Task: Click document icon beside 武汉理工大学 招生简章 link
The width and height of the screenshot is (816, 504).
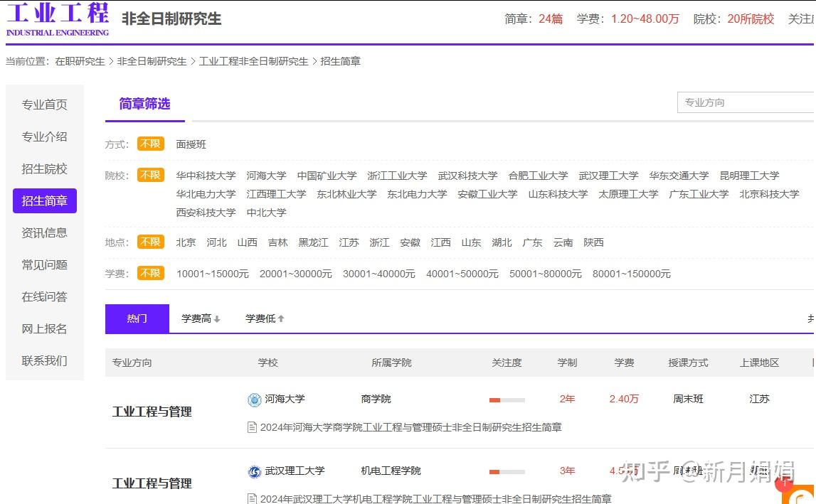Action: pyautogui.click(x=252, y=499)
